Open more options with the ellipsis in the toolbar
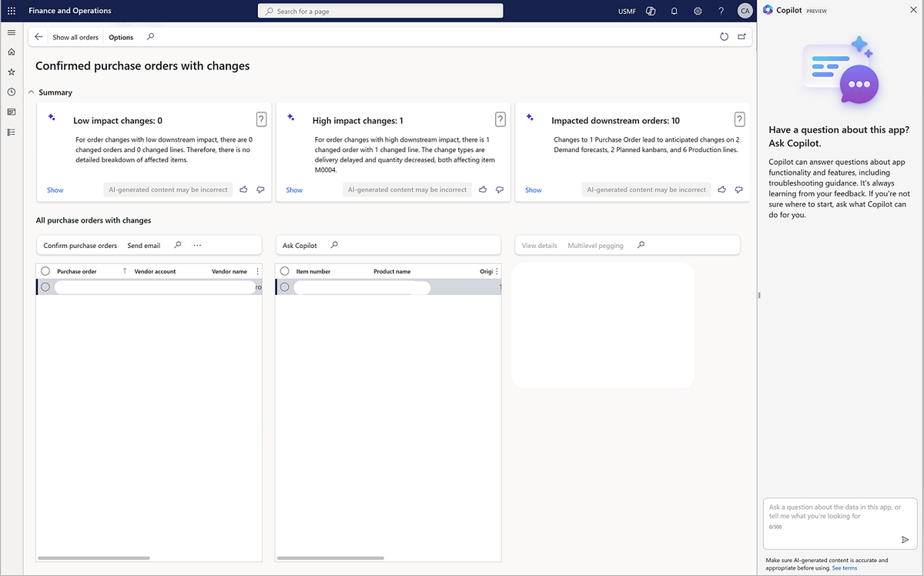 [x=196, y=245]
